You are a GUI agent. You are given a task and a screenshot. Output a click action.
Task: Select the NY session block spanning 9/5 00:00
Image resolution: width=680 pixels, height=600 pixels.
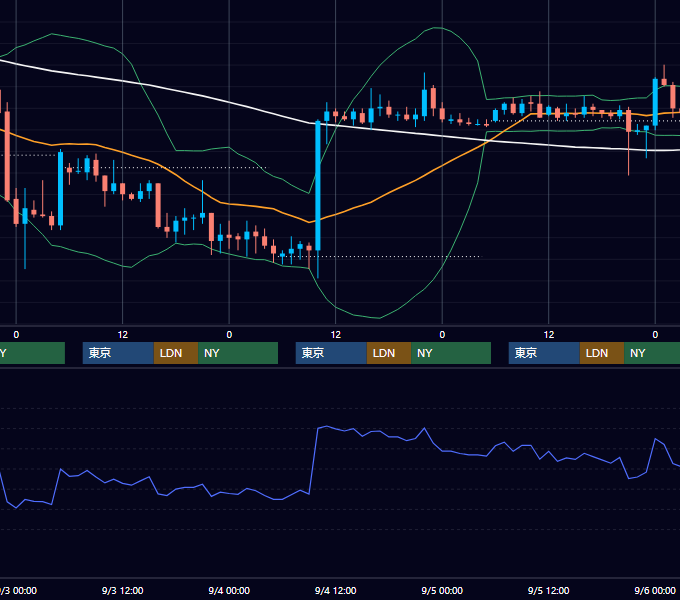coord(451,353)
